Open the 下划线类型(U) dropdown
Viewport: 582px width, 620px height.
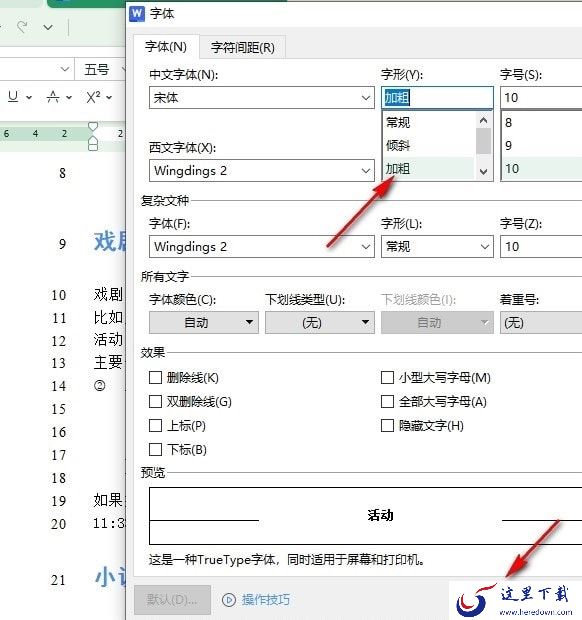click(x=319, y=322)
